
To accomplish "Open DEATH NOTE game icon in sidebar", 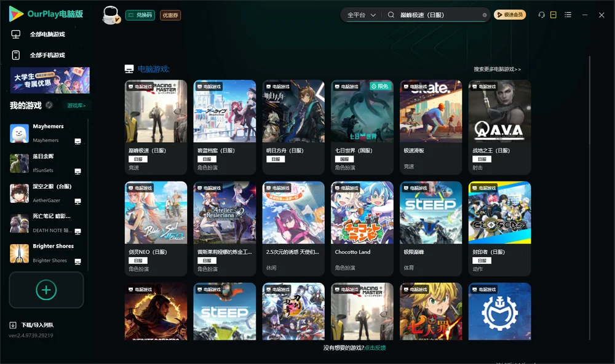I will (x=19, y=224).
